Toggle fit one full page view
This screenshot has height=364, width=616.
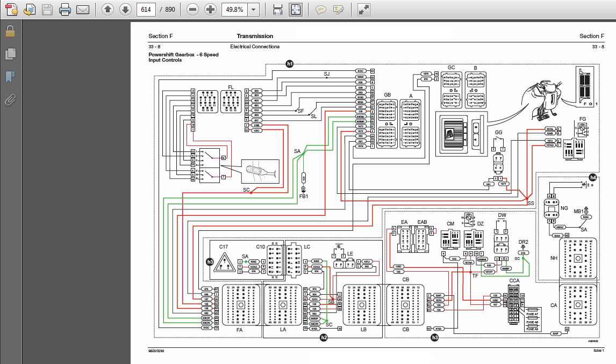pyautogui.click(x=296, y=10)
